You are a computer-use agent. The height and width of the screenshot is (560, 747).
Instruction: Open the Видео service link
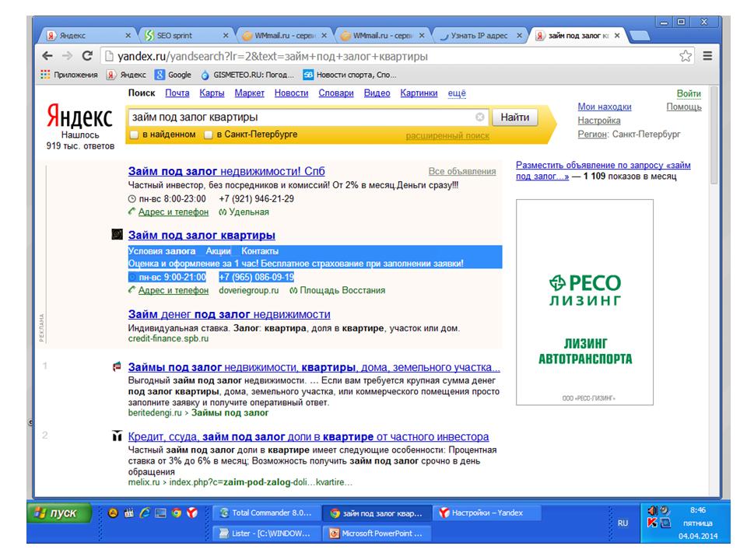click(377, 93)
